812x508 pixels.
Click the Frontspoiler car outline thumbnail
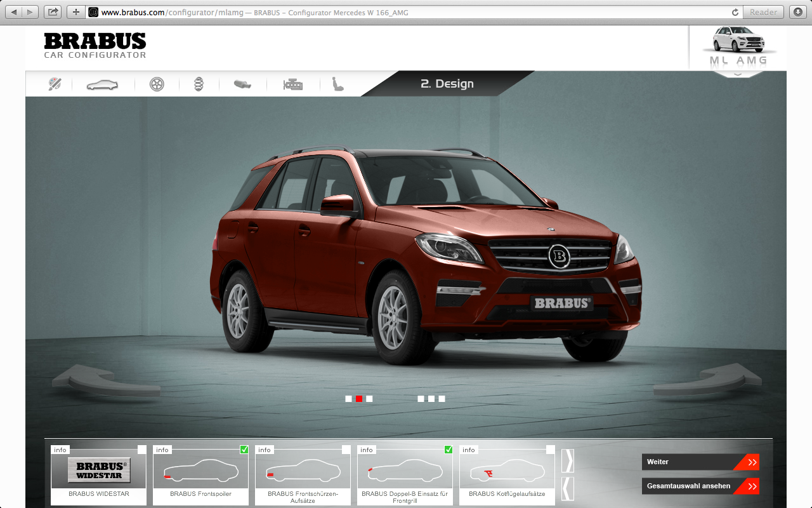(200, 470)
